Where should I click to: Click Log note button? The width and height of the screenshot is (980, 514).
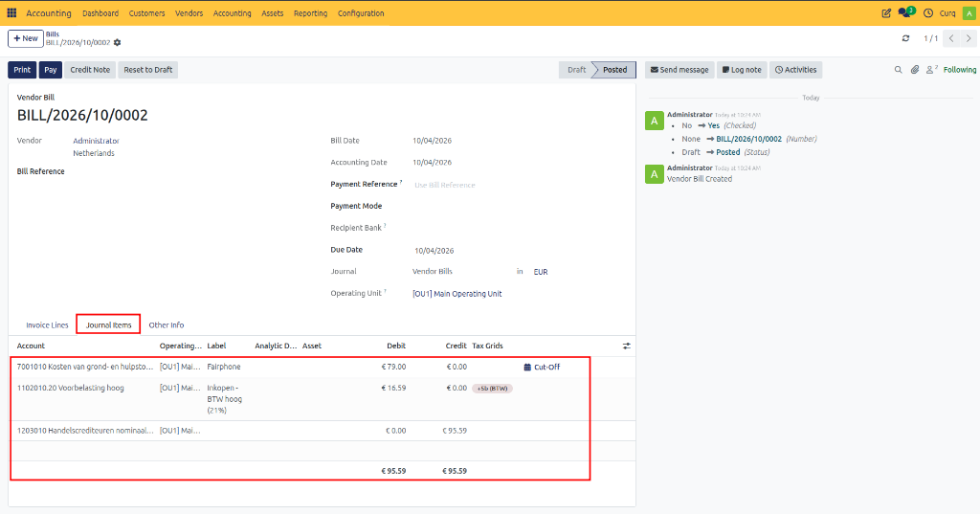click(742, 70)
